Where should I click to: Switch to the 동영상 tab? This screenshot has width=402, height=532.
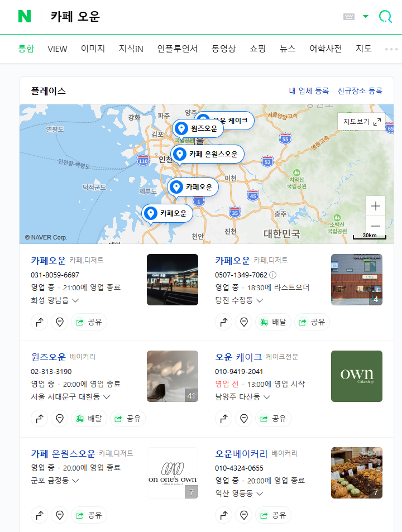(x=223, y=49)
